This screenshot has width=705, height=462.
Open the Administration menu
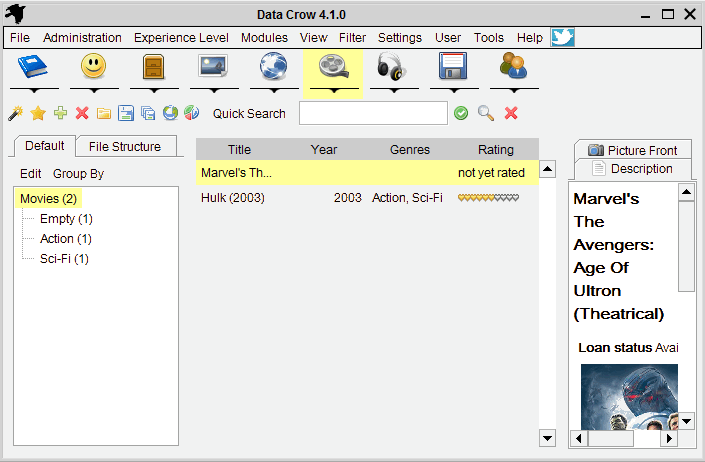(82, 37)
